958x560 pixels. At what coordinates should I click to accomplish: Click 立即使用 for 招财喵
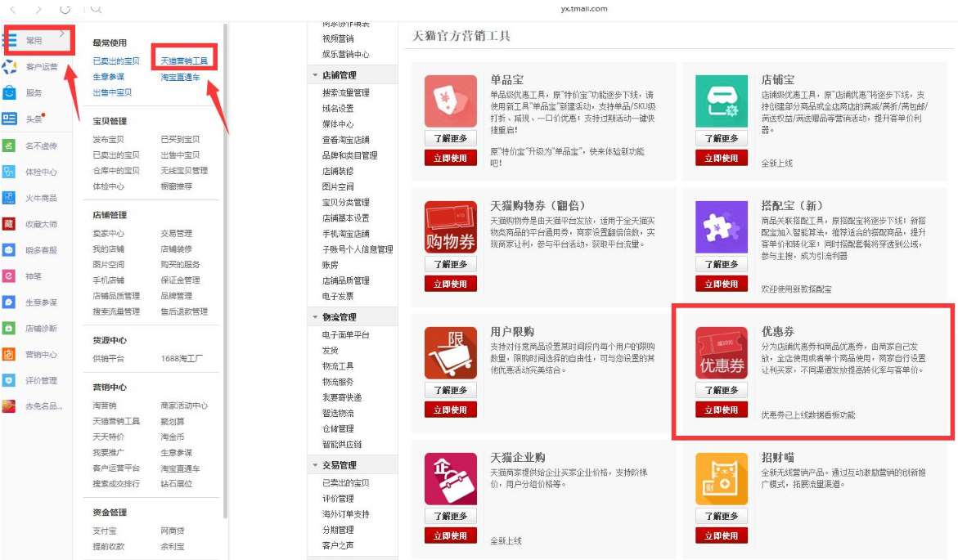722,535
